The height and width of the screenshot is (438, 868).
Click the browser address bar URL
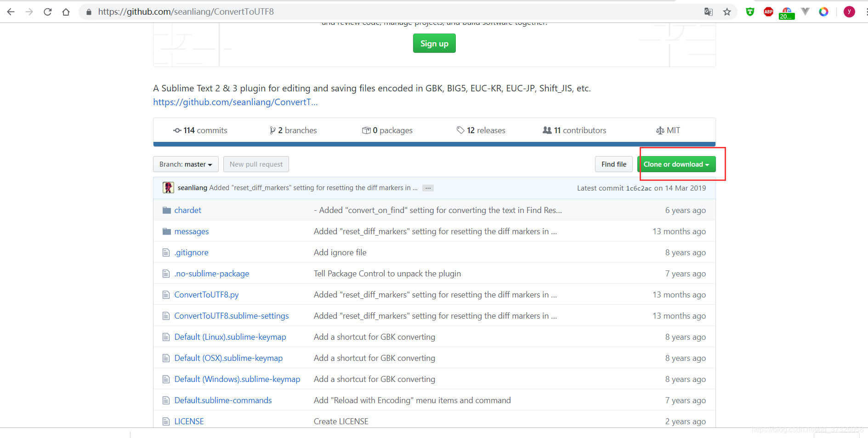[186, 12]
